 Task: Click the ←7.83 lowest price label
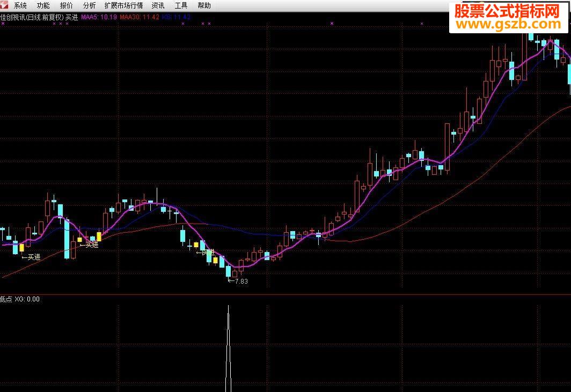point(238,281)
